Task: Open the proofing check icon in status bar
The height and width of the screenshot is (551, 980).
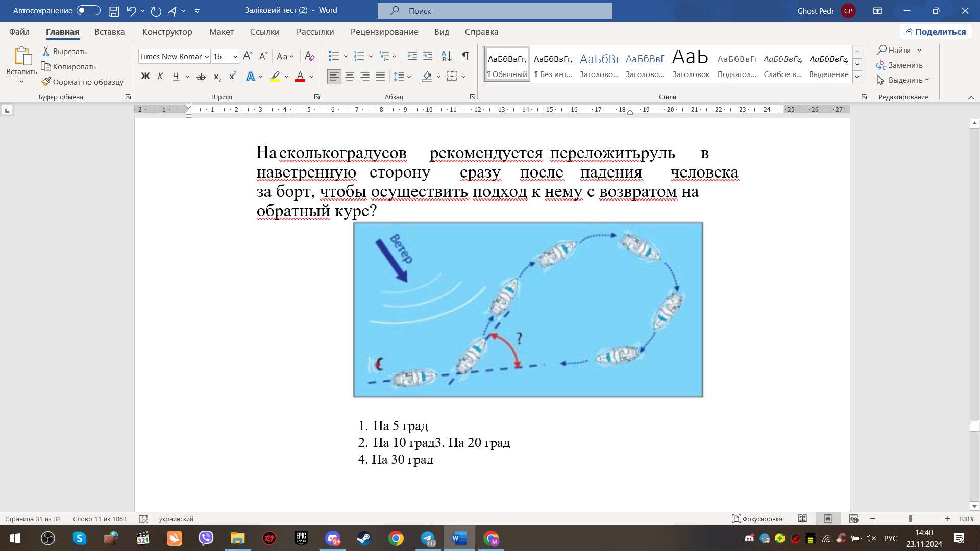Action: (143, 519)
